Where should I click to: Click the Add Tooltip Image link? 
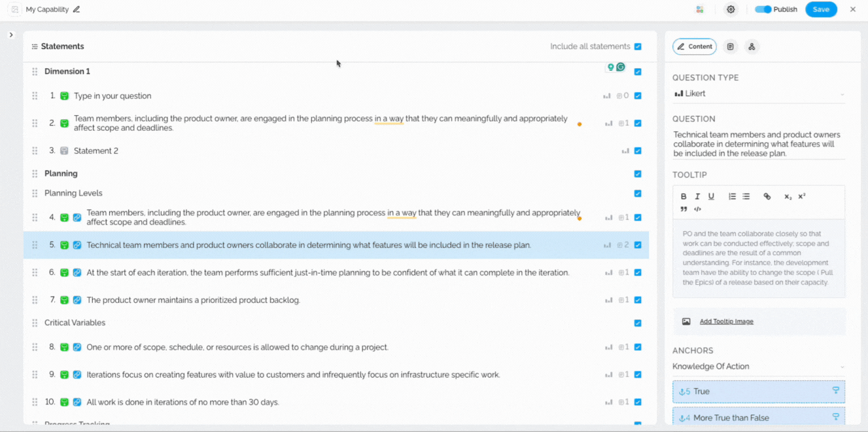coord(726,322)
